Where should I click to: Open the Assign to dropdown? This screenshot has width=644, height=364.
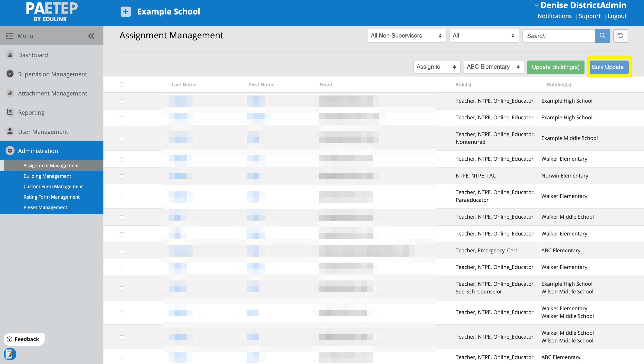[437, 67]
